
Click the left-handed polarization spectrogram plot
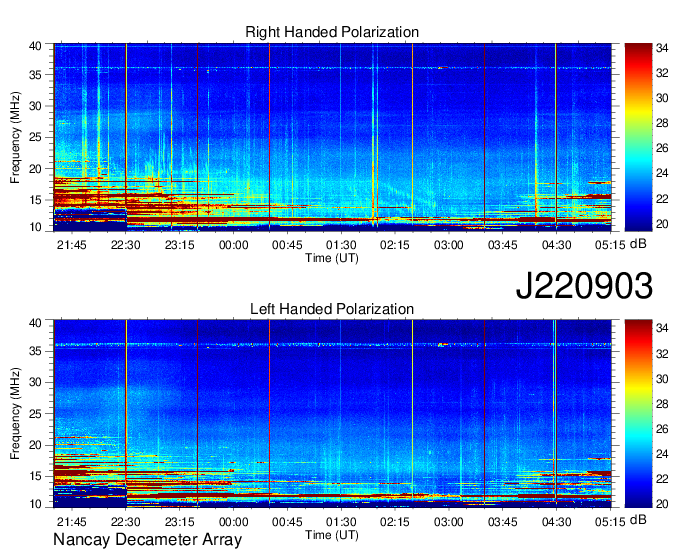pyautogui.click(x=333, y=414)
